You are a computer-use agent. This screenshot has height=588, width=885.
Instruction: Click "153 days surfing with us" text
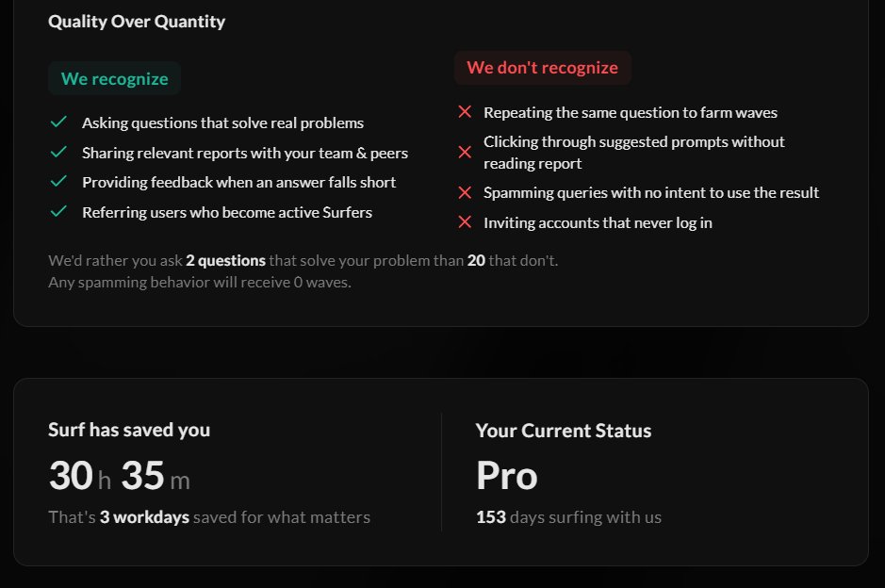568,516
